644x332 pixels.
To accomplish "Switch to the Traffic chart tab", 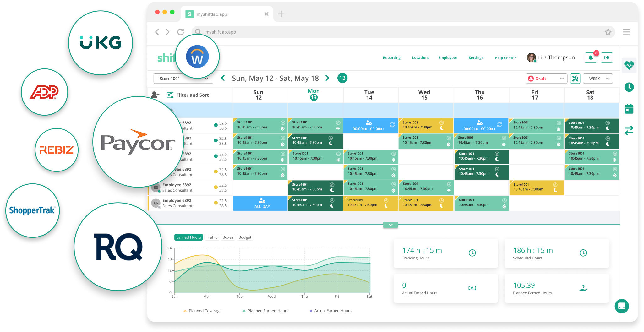I will tap(211, 237).
